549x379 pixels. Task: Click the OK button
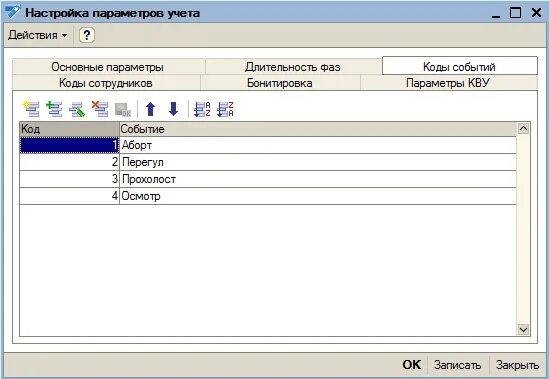[x=411, y=365]
